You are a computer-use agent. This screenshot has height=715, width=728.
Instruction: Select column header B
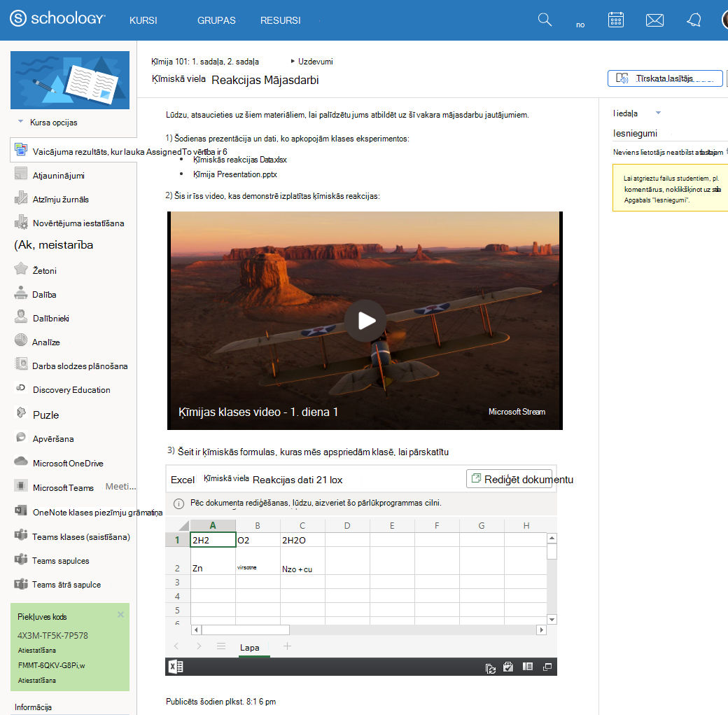click(258, 525)
